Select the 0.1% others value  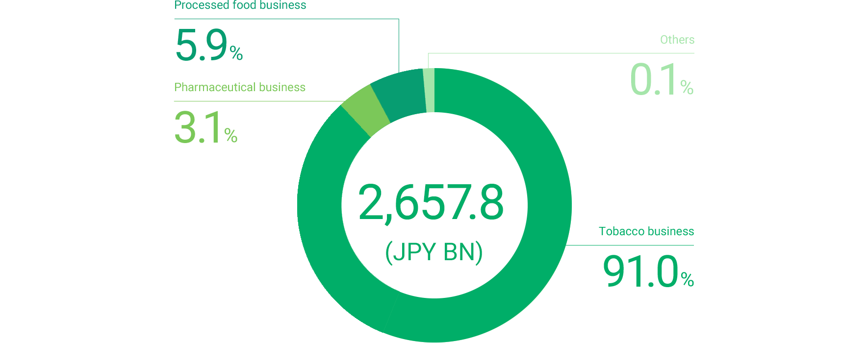662,79
